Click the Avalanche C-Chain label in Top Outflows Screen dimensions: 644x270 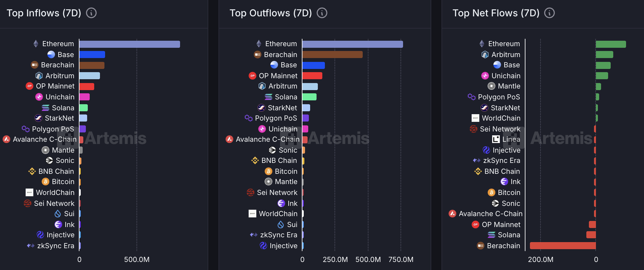[268, 139]
